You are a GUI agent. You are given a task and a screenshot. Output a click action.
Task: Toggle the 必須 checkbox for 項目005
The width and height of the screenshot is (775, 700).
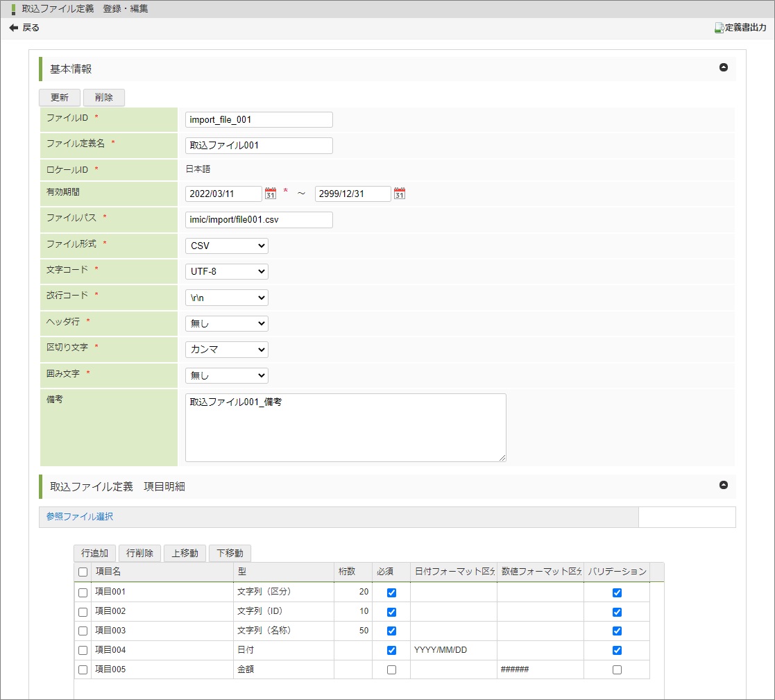click(x=391, y=670)
